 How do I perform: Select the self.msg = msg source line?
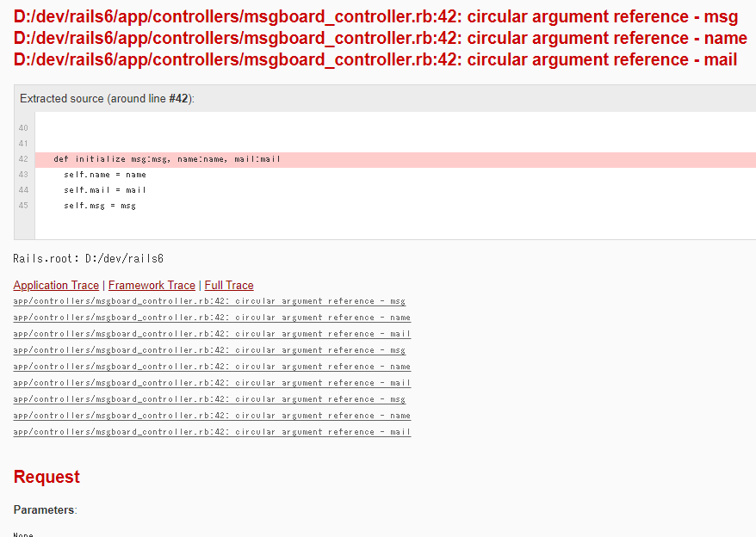[99, 206]
